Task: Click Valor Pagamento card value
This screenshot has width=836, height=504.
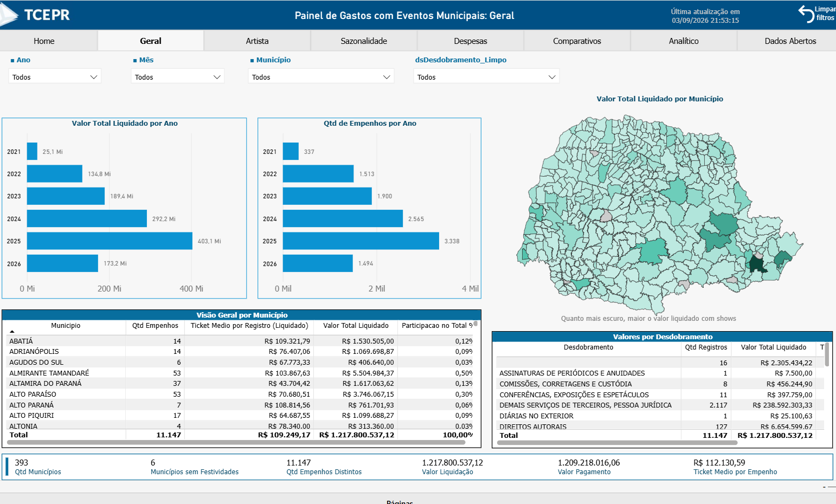Action: pyautogui.click(x=589, y=463)
